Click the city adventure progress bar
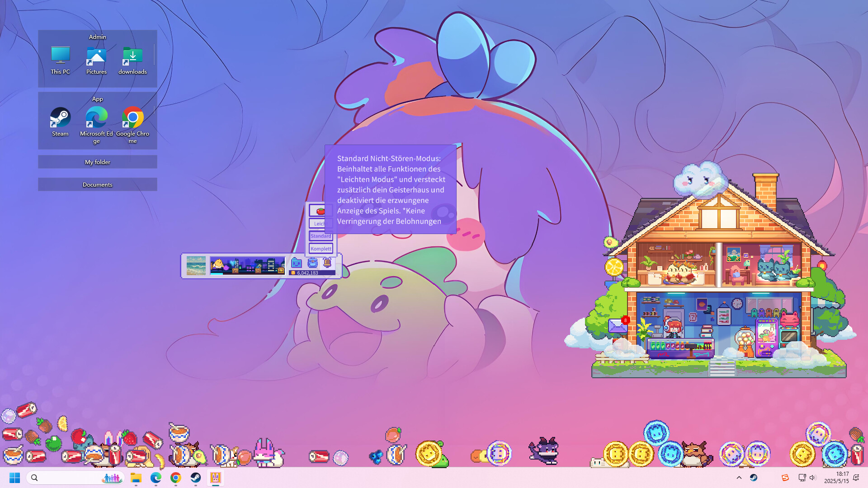The image size is (868, 488). (x=247, y=266)
